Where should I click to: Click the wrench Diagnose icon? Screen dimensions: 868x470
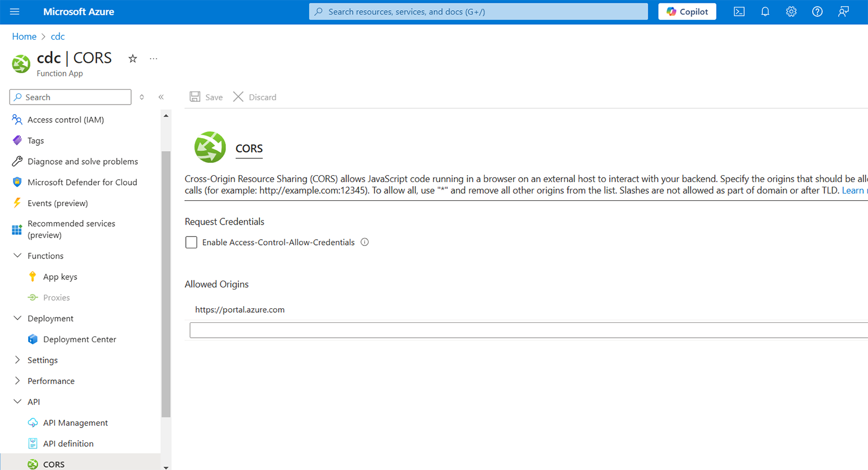pos(17,161)
